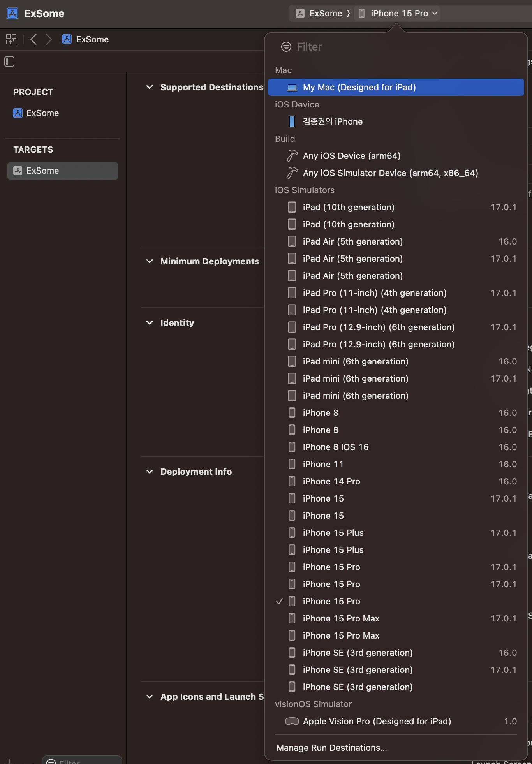
Task: Collapse the Minimum Deployments section
Action: click(150, 261)
